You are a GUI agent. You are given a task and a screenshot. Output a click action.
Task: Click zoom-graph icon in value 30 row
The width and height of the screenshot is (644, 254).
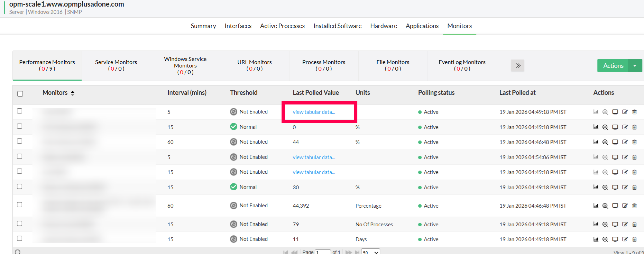pyautogui.click(x=605, y=187)
